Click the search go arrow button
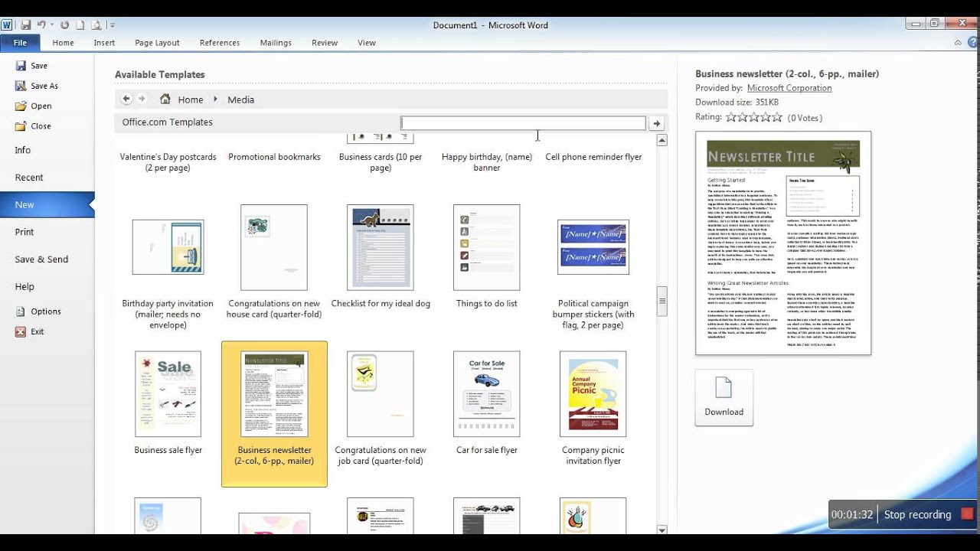Image resolution: width=980 pixels, height=551 pixels. (x=656, y=123)
